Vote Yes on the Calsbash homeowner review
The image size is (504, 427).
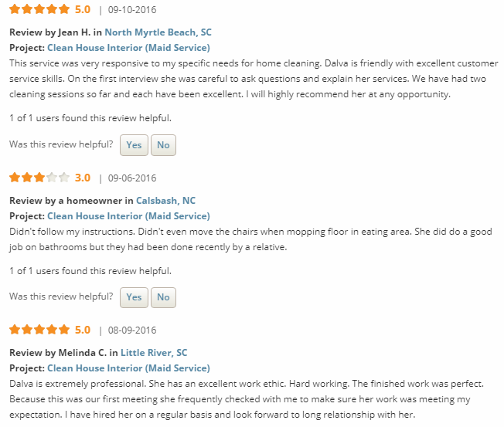click(x=134, y=297)
